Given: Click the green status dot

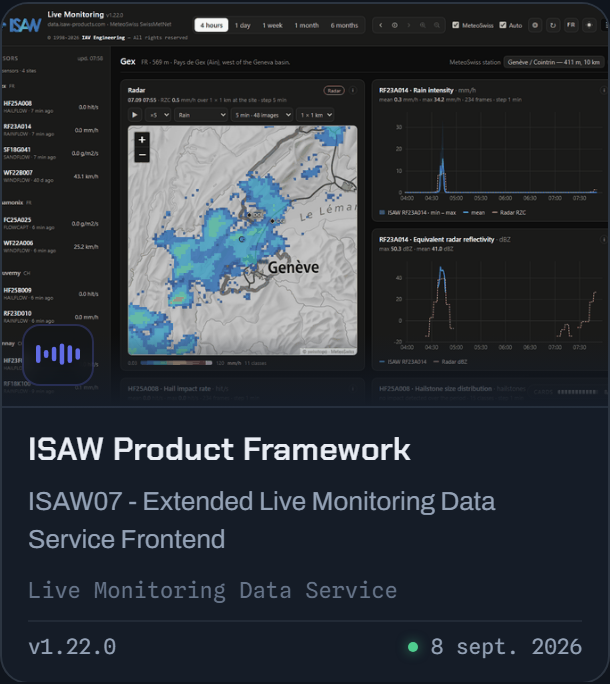Looking at the screenshot, I should [413, 646].
